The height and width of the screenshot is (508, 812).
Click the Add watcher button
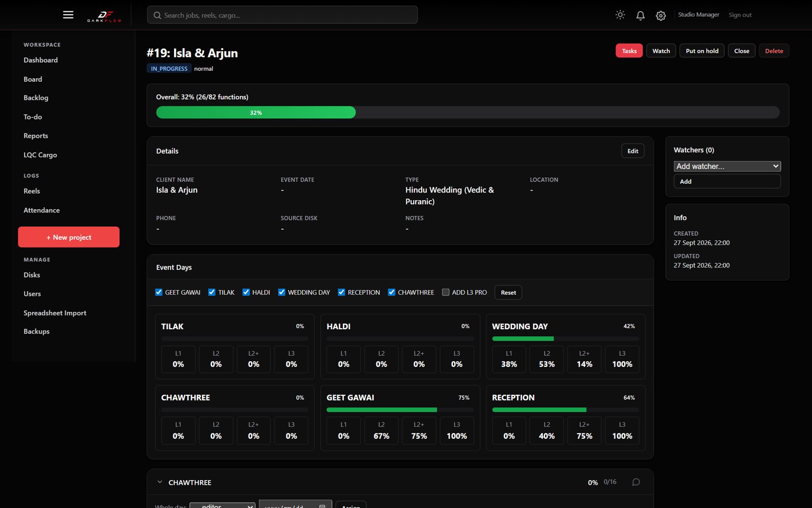coord(727,181)
